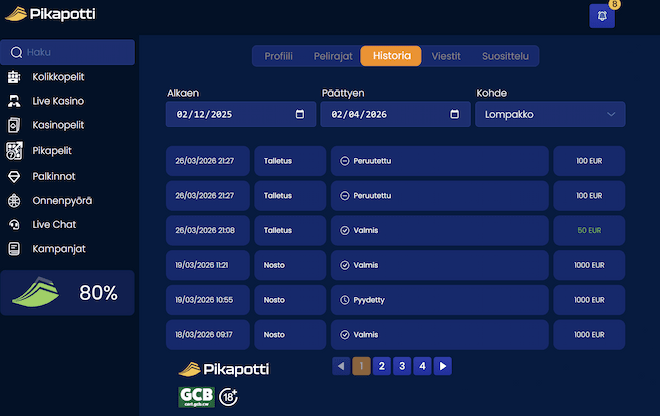Screen dimensions: 660x416
Task: Open Päättyen date calendar icon
Action: click(x=455, y=114)
